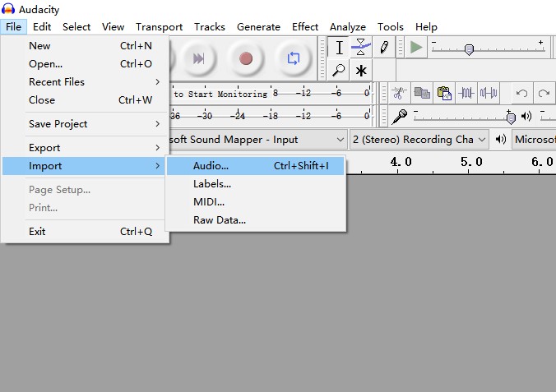
Task: Select the Envelope tool
Action: (360, 48)
